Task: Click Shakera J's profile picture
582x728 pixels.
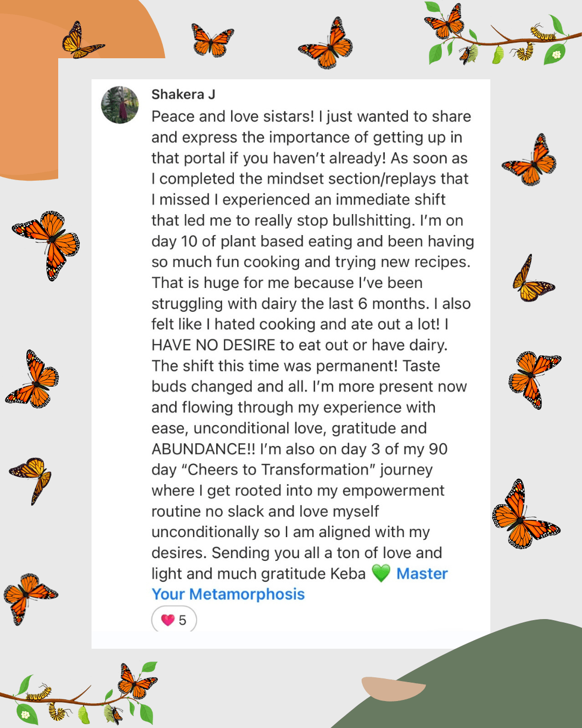Action: [120, 105]
